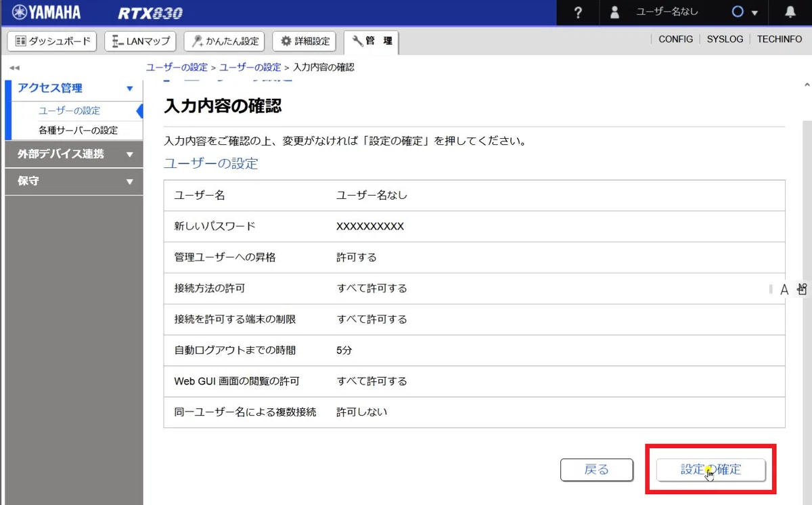This screenshot has width=812, height=505.
Task: Expand the 外部デバイス連携 section
Action: [x=74, y=154]
